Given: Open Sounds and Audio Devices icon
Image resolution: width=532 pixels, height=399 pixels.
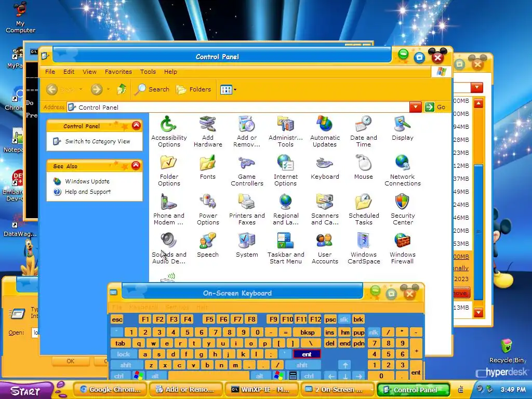Looking at the screenshot, I should (x=169, y=249).
